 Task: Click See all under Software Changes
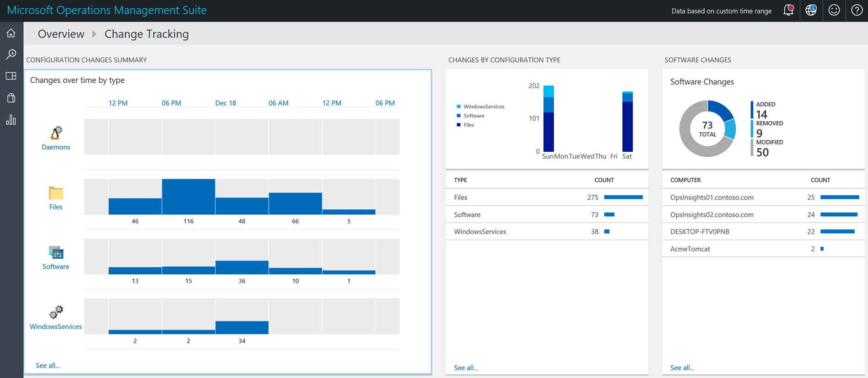click(682, 368)
